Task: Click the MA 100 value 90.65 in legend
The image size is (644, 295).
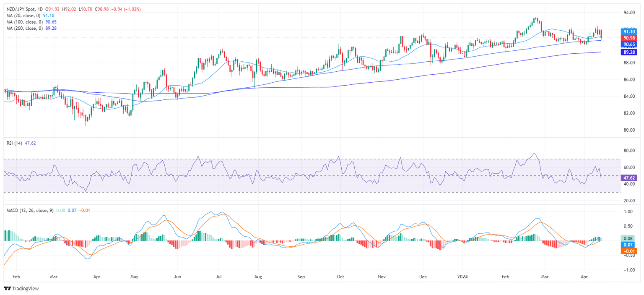Action: [x=51, y=21]
